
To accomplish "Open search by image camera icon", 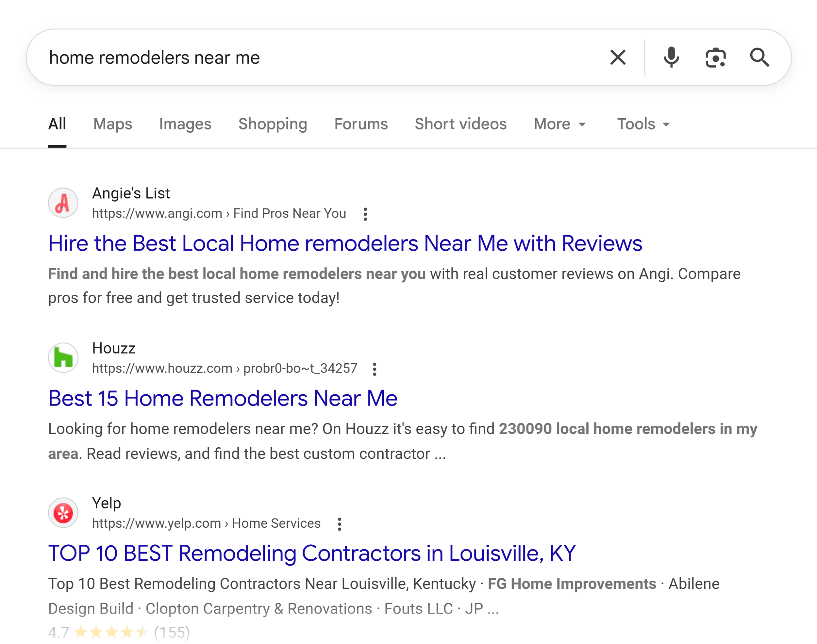I will pos(715,58).
